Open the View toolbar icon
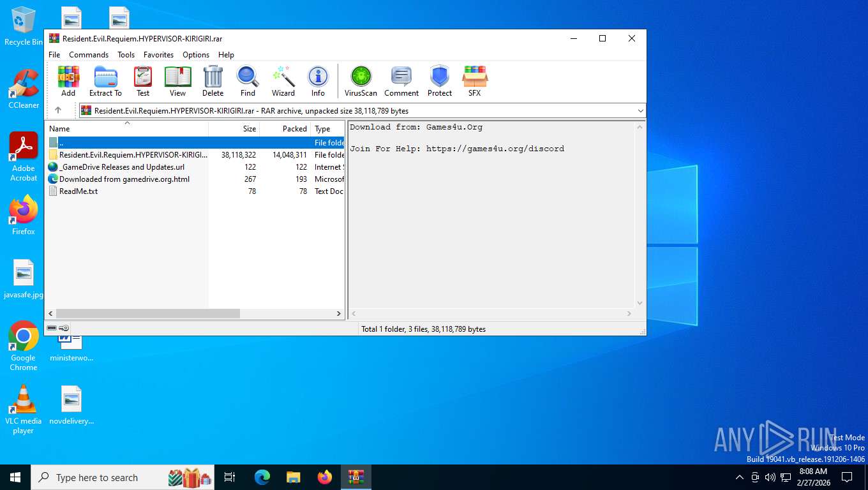The width and height of the screenshot is (868, 490). click(177, 81)
